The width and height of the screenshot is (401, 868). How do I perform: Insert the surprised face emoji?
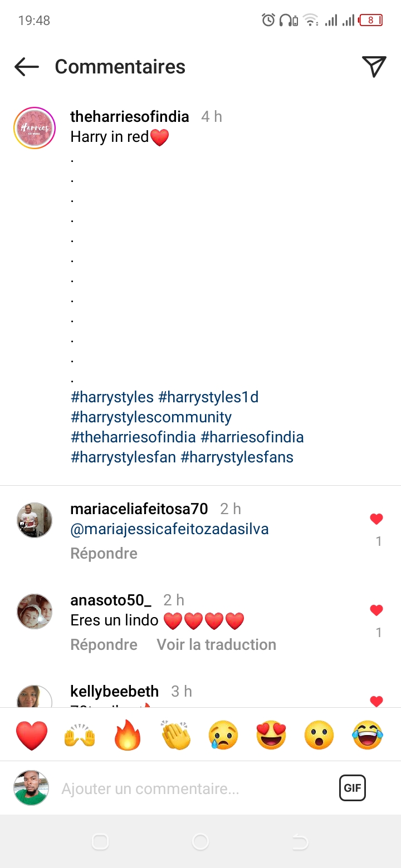pos(319,735)
